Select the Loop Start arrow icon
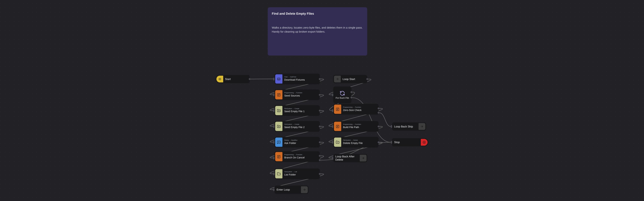This screenshot has width=644, height=201. [337, 79]
